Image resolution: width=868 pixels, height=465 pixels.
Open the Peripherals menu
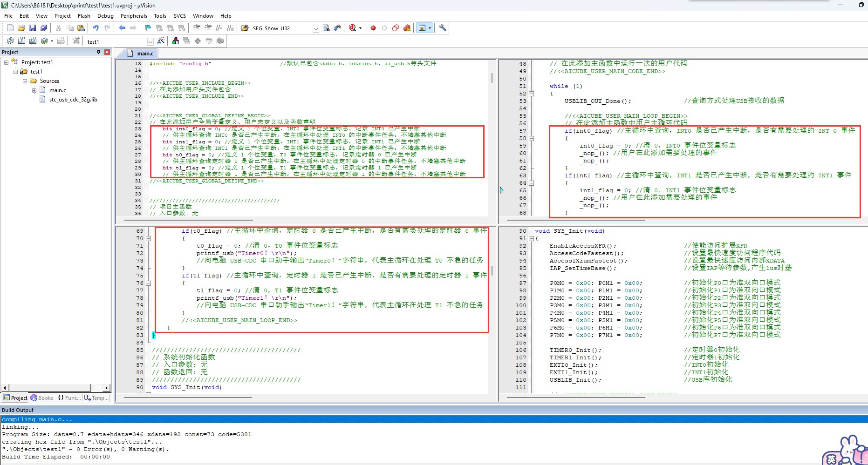tap(134, 16)
